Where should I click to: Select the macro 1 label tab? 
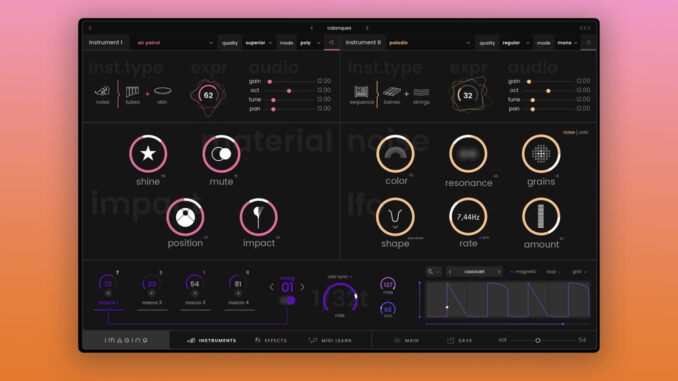(108, 303)
